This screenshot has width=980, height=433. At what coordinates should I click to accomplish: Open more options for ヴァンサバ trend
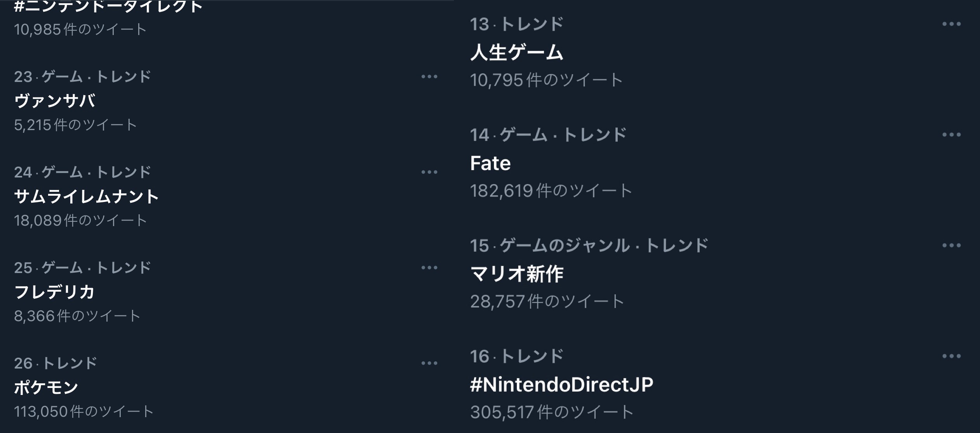429,77
